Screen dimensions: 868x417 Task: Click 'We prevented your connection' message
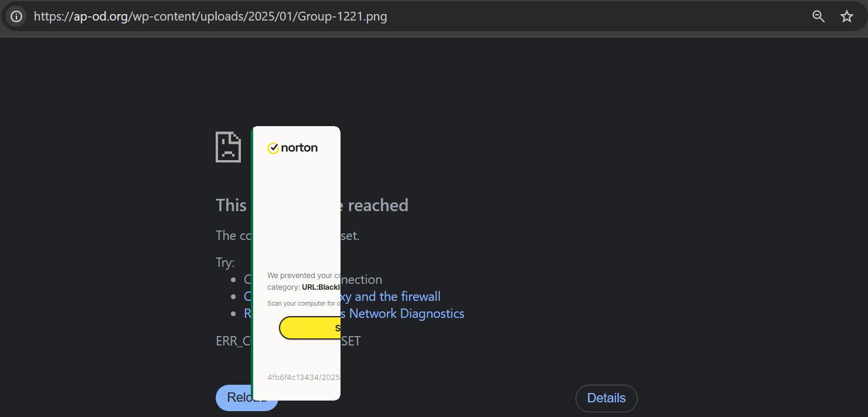pos(303,276)
